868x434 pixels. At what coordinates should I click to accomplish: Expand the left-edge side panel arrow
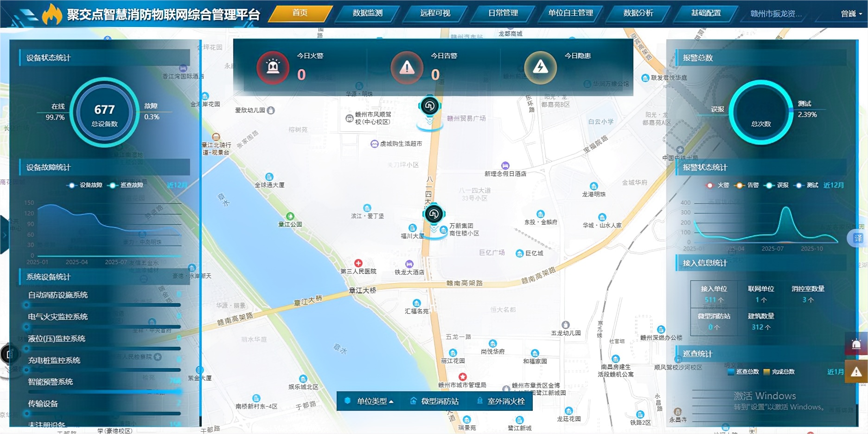click(4, 235)
